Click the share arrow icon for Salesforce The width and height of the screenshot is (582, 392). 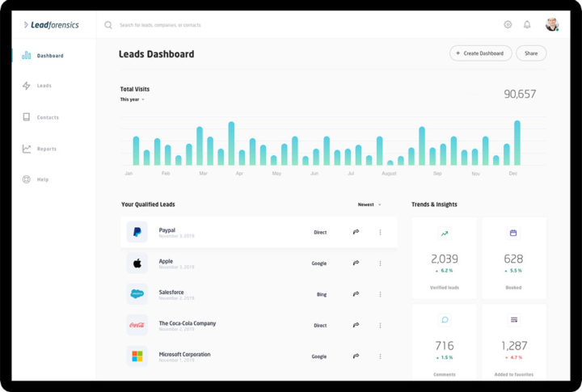356,294
